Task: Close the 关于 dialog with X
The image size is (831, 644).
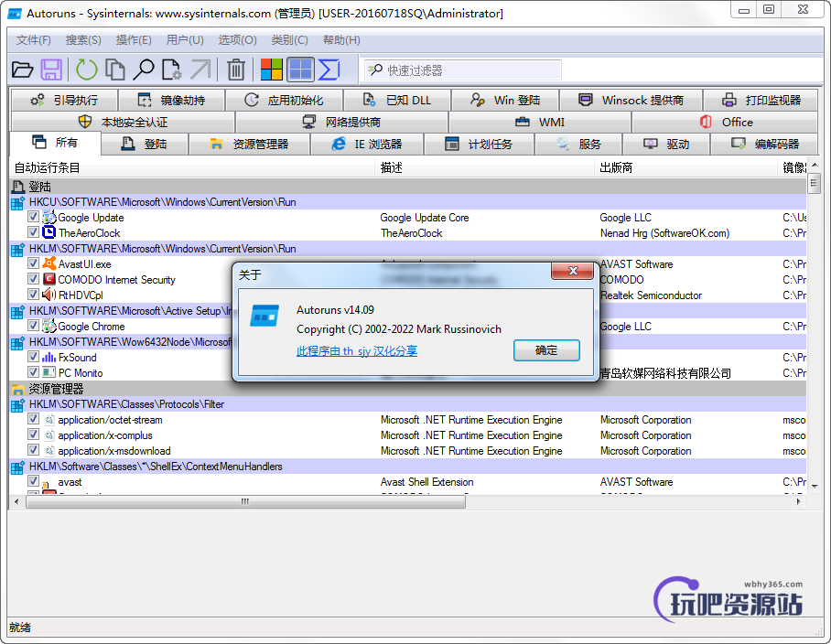Action: 572,271
